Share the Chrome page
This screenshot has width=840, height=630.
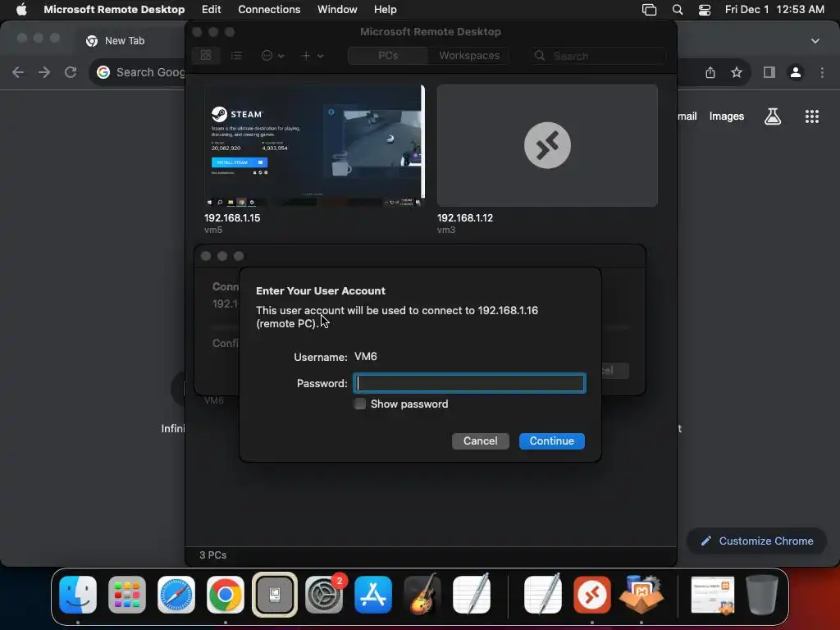tap(710, 72)
